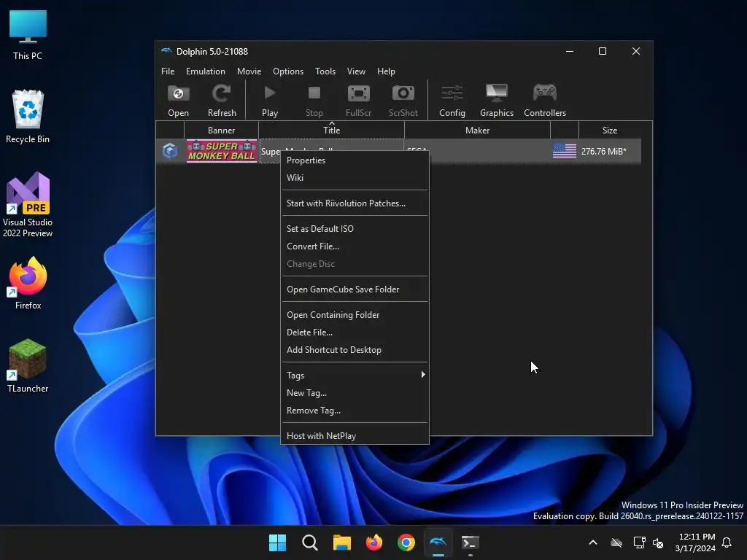Open the Emulation menu

point(205,71)
